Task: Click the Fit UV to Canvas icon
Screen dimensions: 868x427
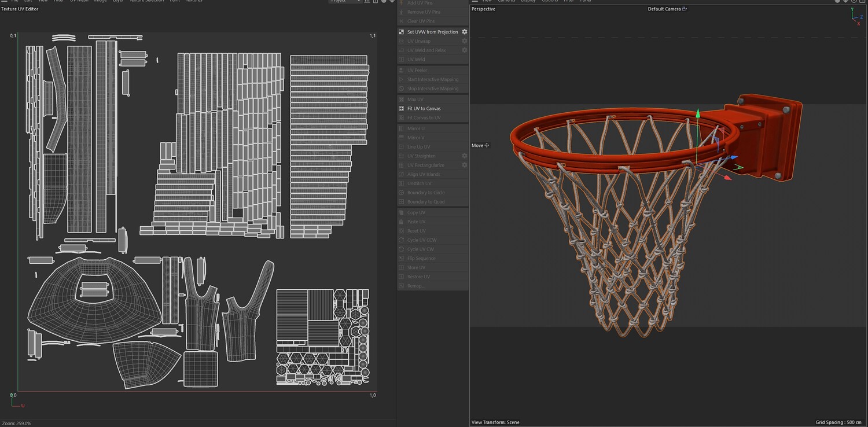Action: coord(402,108)
